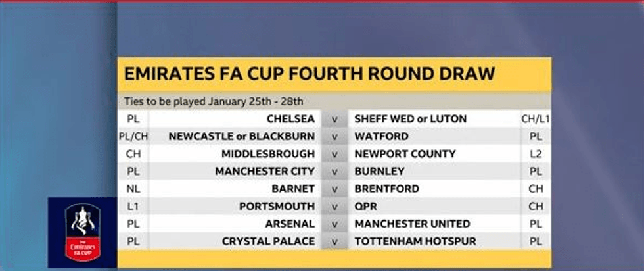Choose TOTTENHAM HOTSPUR entry
This screenshot has width=644, height=271.
click(x=415, y=241)
